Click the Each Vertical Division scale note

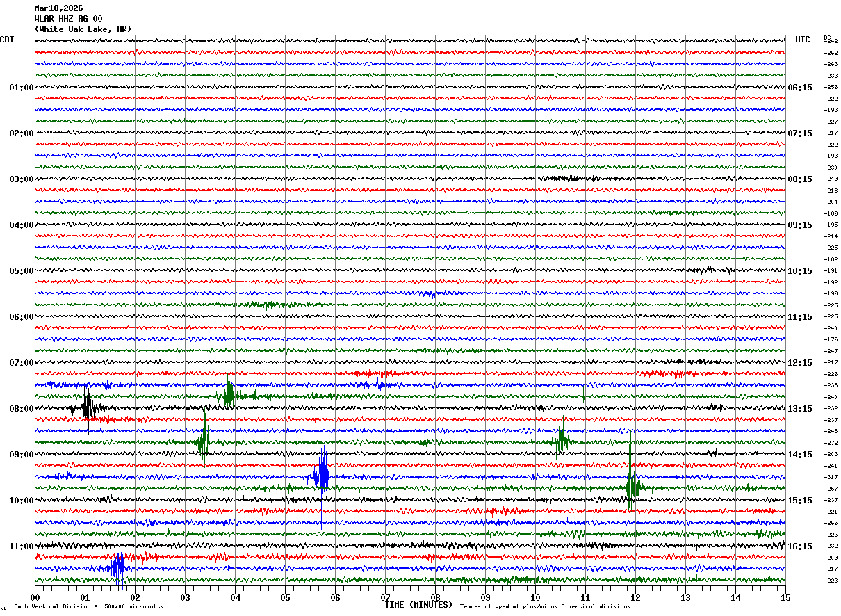88,607
